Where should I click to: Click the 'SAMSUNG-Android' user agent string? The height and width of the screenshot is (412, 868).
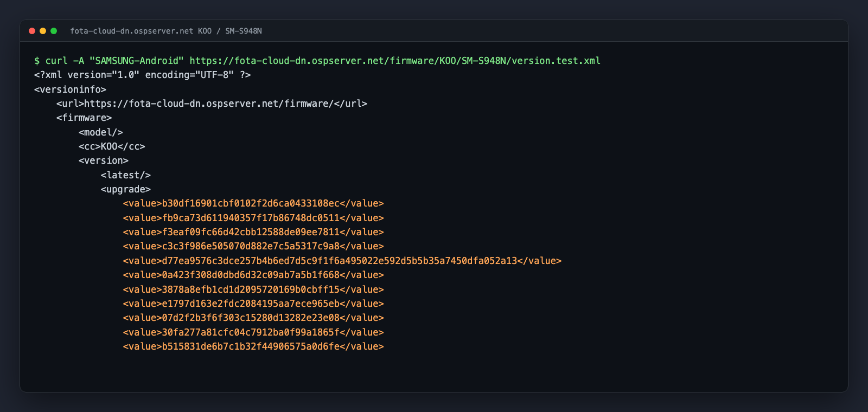click(x=137, y=61)
